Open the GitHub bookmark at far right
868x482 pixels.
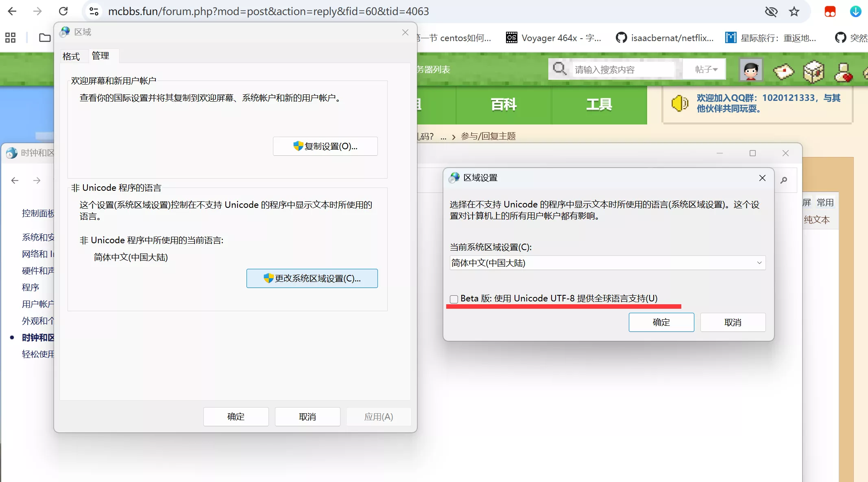841,37
